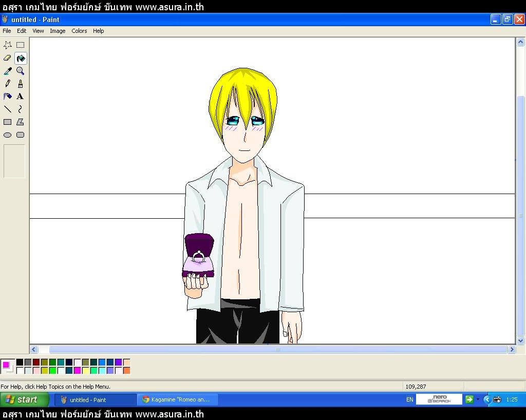Activate the Fill With Color bucket tool
The image size is (526, 420).
(21, 58)
